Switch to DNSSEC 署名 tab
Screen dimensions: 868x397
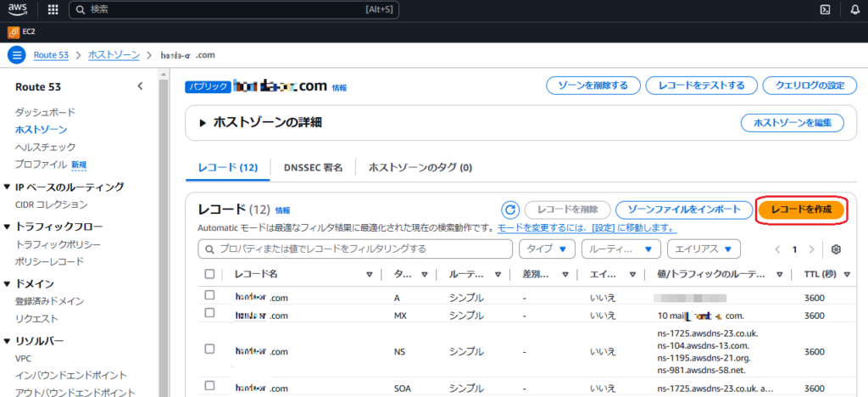313,167
